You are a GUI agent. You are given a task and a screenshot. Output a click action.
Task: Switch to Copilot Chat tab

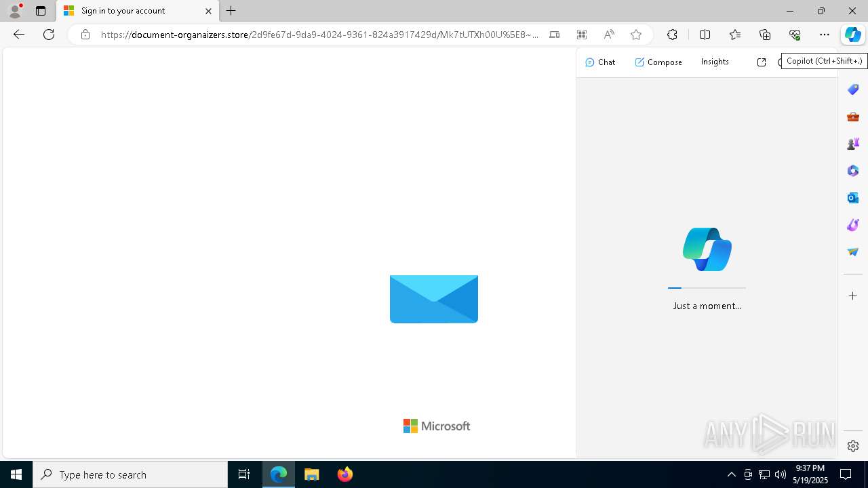[600, 62]
